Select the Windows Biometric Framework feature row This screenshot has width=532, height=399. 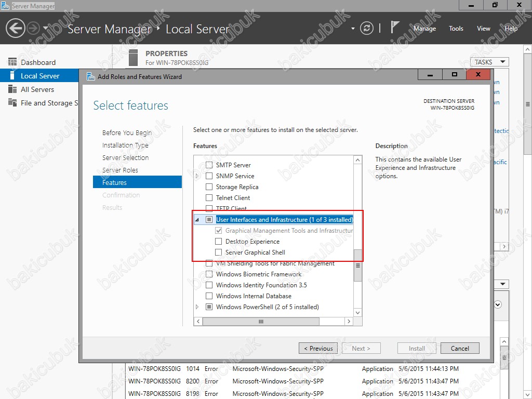tap(259, 274)
